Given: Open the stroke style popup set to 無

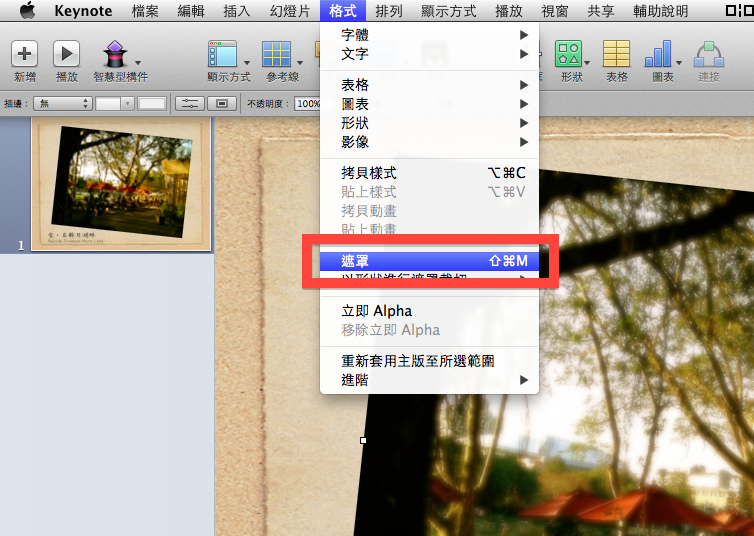Looking at the screenshot, I should click(63, 103).
